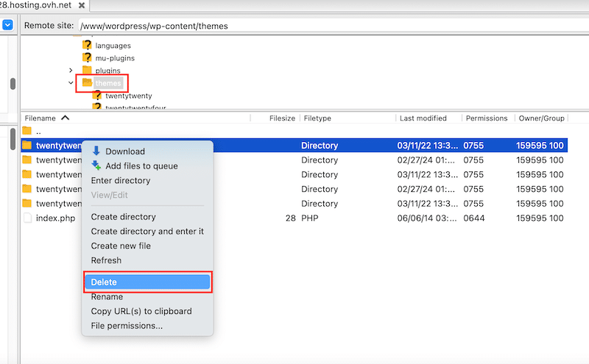Choose Delete from the context menu
Image resolution: width=589 pixels, height=364 pixels.
[x=147, y=282]
